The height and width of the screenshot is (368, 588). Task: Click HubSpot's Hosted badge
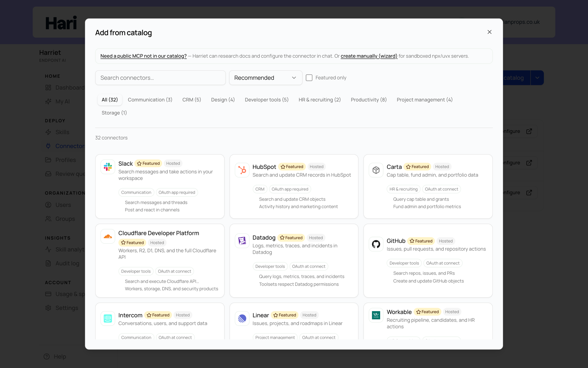(x=316, y=167)
